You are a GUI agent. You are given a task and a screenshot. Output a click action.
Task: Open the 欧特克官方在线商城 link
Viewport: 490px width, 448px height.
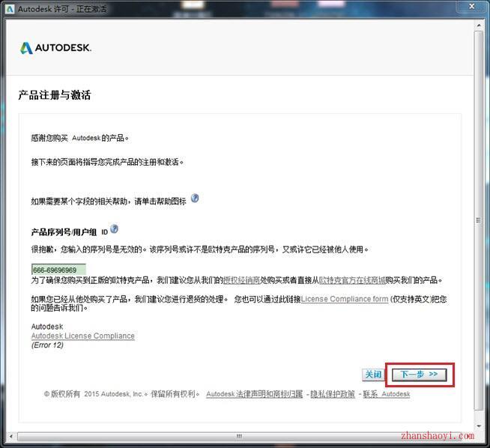point(352,280)
